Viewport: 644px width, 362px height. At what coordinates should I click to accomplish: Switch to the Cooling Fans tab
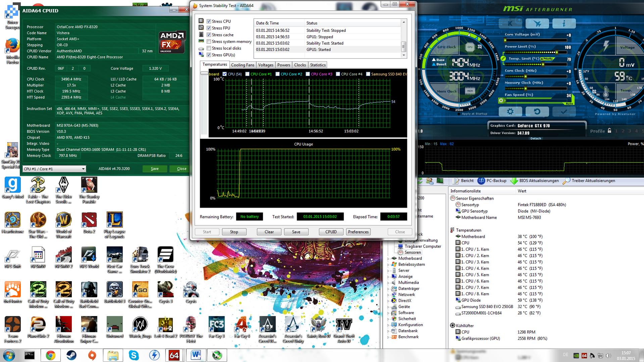click(x=243, y=65)
